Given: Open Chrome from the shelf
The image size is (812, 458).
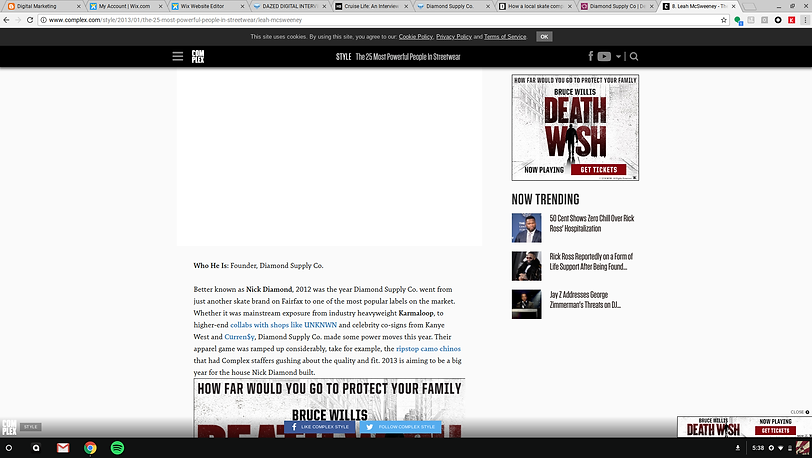Looking at the screenshot, I should (x=90, y=448).
